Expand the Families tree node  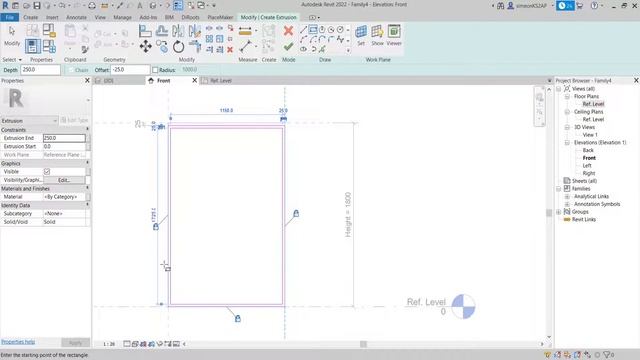559,189
